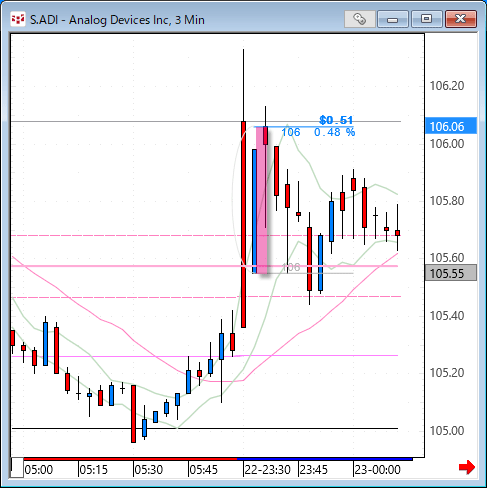Maximize the S.ADI chart window
Viewport: 487px width, 488px height.
[x=426, y=19]
